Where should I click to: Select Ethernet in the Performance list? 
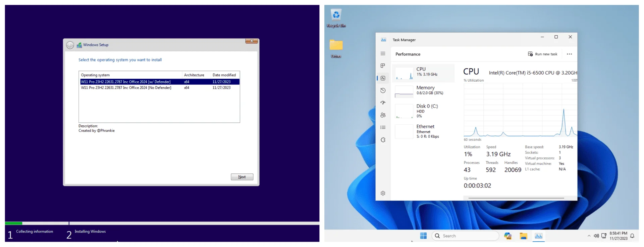(423, 131)
